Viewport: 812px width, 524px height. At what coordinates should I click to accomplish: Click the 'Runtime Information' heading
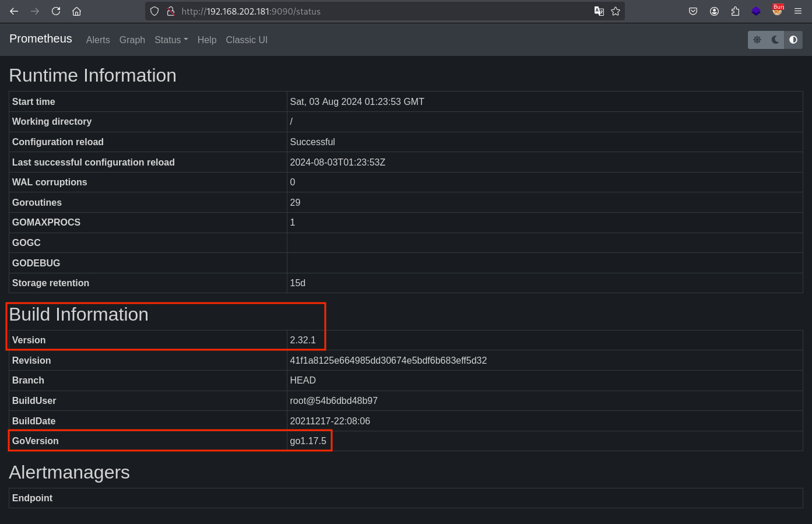pyautogui.click(x=93, y=75)
